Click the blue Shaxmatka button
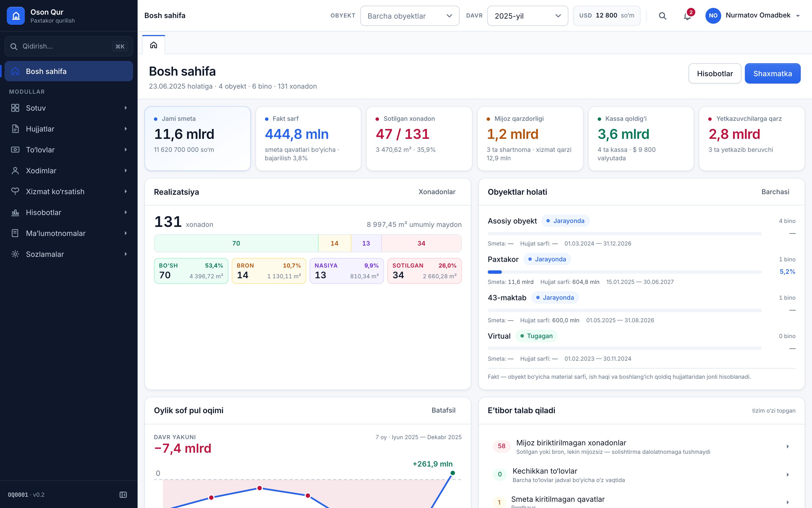 coord(773,73)
